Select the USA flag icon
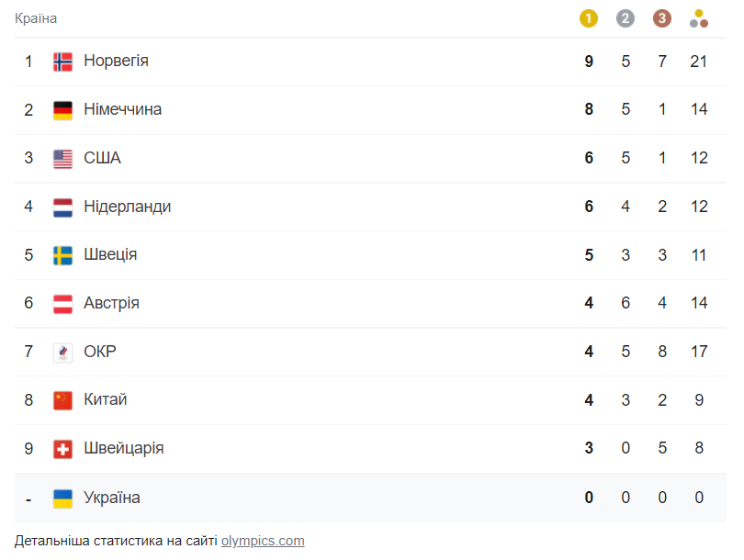Viewport: 744px width, 560px height. [62, 157]
